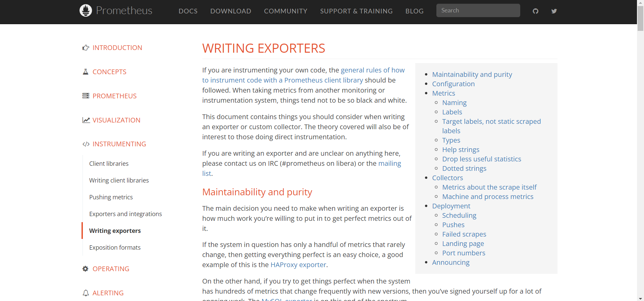Image resolution: width=644 pixels, height=301 pixels.
Task: Jump to Pushes subsection
Action: 453,225
